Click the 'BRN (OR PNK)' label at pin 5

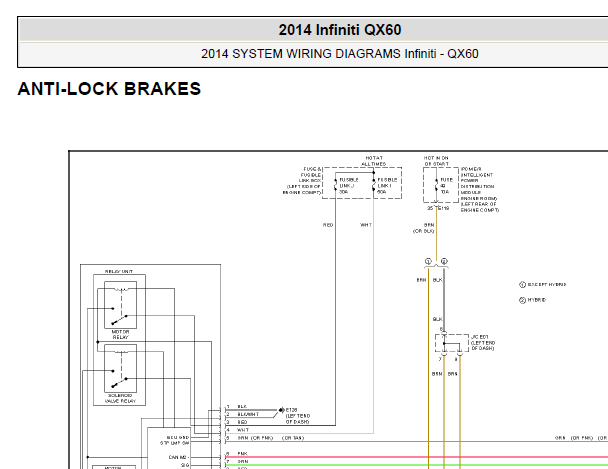(x=255, y=438)
